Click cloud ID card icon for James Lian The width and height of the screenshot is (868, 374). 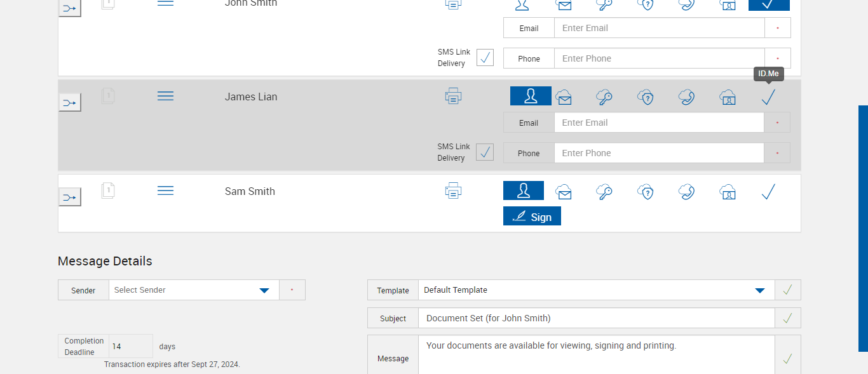click(728, 97)
